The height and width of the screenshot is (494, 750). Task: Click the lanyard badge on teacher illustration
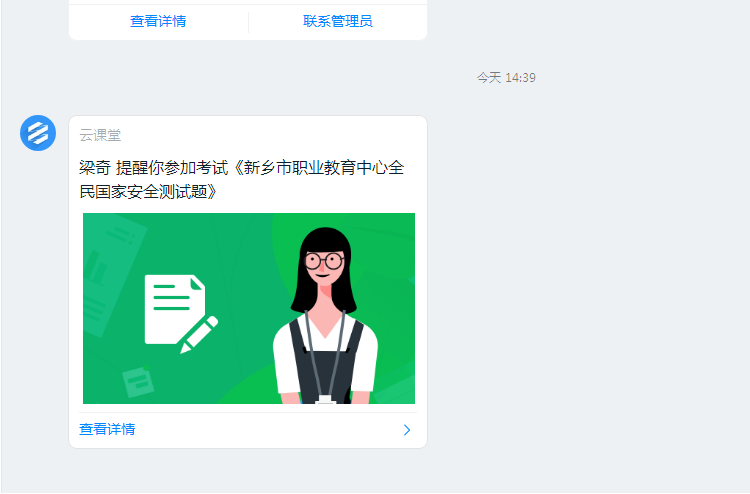(326, 399)
